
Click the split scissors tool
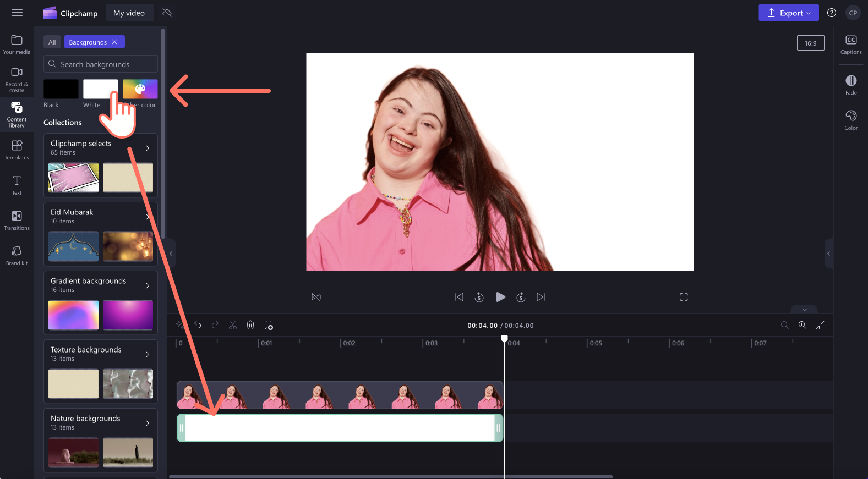[x=233, y=325]
